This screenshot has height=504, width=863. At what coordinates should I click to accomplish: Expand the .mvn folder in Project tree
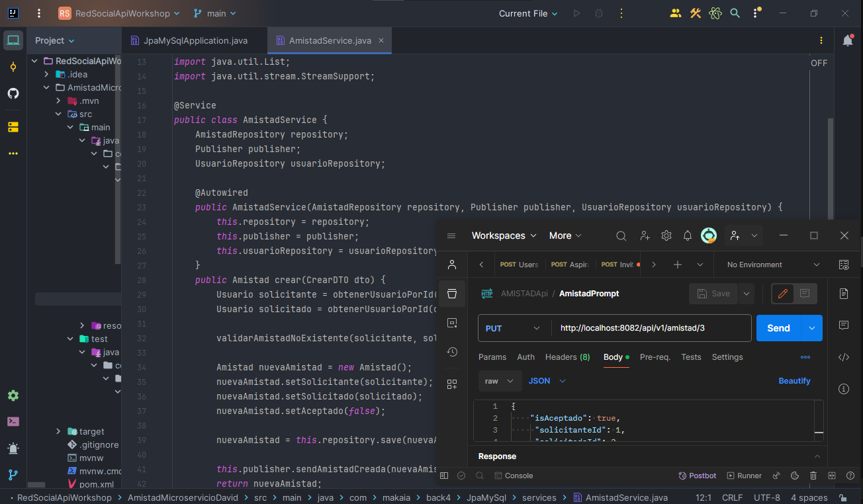[x=58, y=101]
